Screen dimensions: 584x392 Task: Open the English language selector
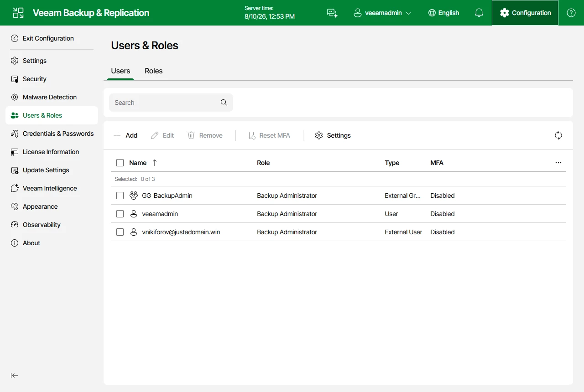(443, 13)
